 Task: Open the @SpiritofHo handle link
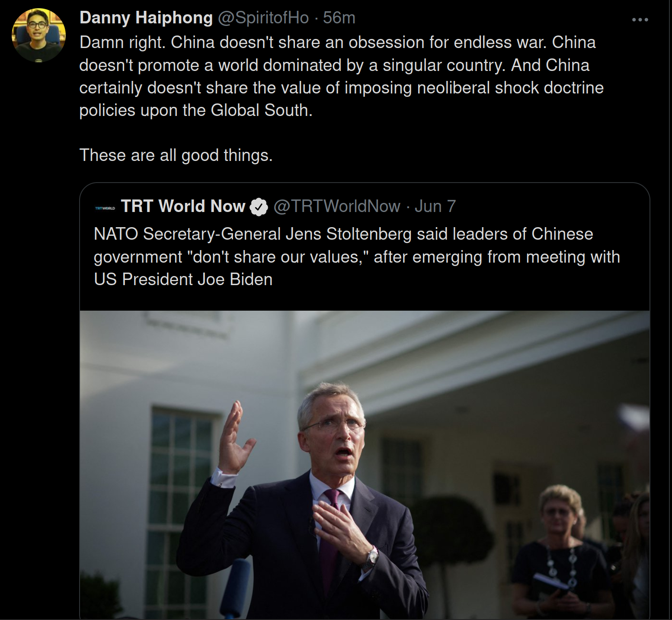coord(263,18)
